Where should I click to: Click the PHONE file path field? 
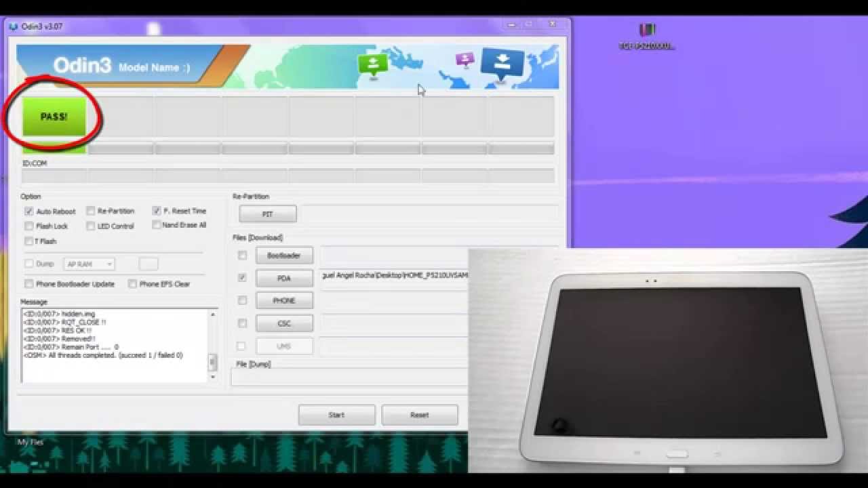click(x=394, y=300)
